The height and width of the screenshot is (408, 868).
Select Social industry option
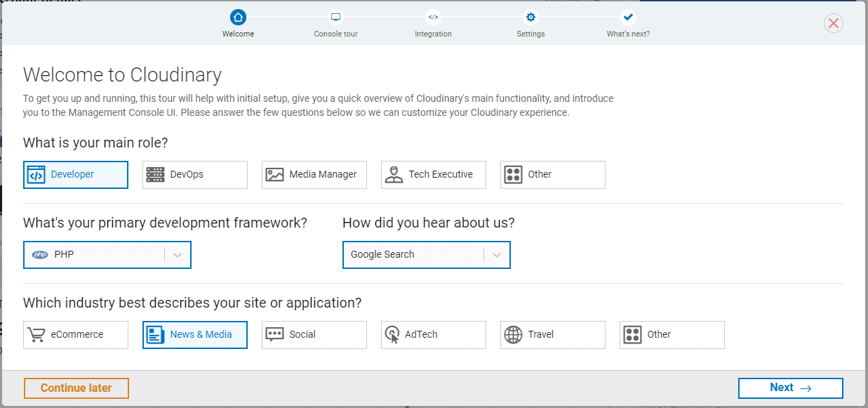click(x=314, y=335)
